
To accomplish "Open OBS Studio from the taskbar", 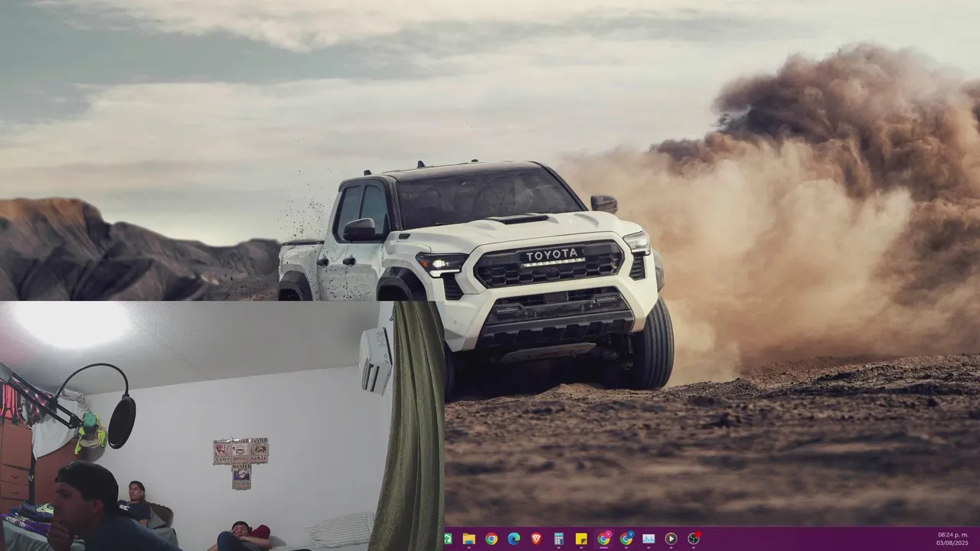I will click(x=694, y=539).
